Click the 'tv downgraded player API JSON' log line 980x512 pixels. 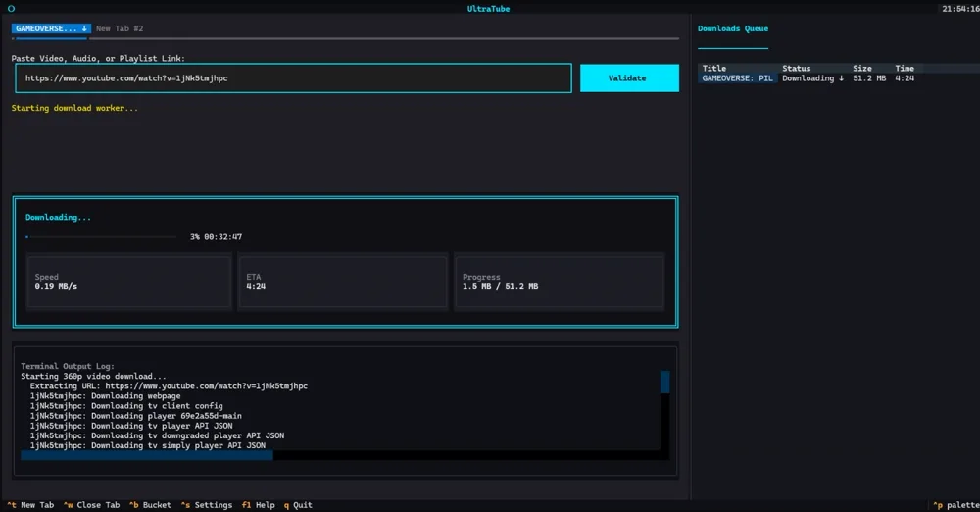click(157, 435)
